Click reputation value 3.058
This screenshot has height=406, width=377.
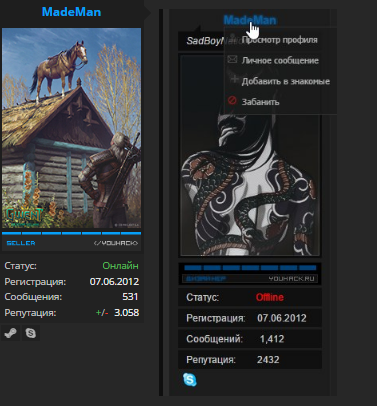tap(127, 313)
